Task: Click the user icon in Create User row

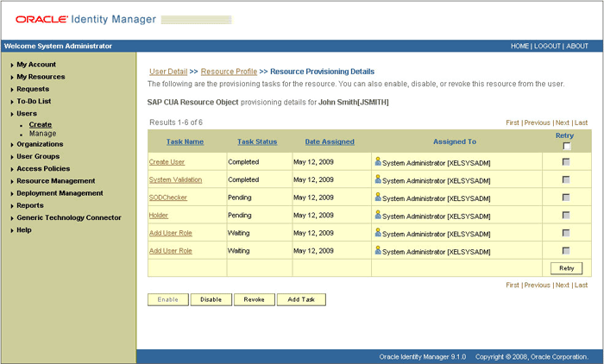Action: coord(378,161)
